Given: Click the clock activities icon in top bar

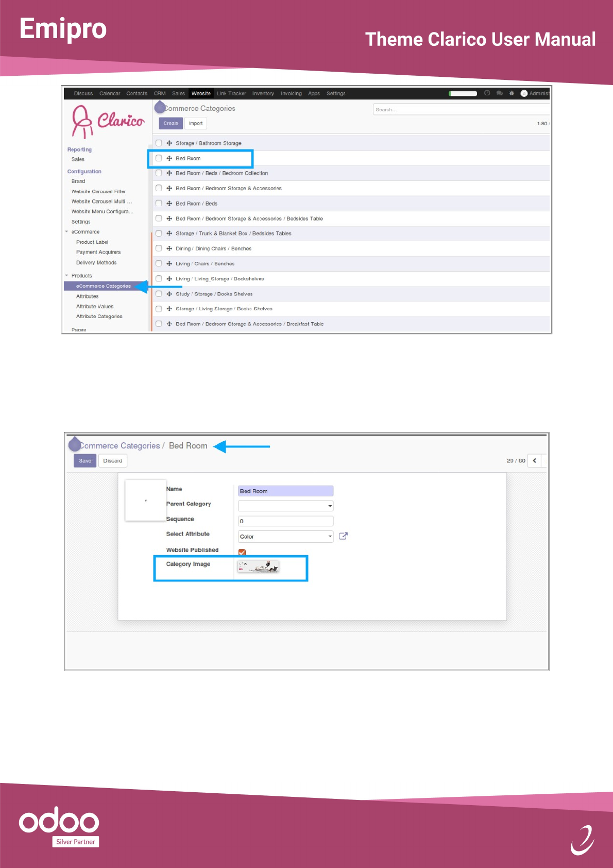Looking at the screenshot, I should [x=487, y=93].
